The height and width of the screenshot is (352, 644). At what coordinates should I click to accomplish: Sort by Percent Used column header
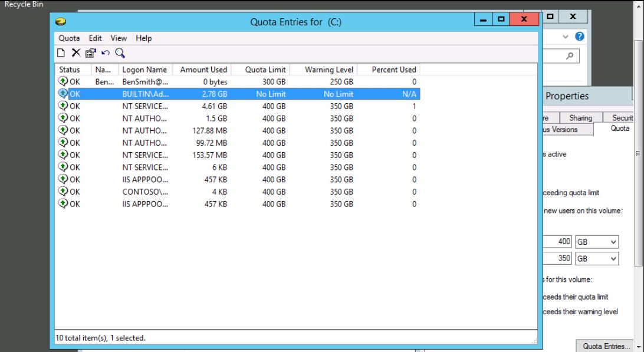389,70
